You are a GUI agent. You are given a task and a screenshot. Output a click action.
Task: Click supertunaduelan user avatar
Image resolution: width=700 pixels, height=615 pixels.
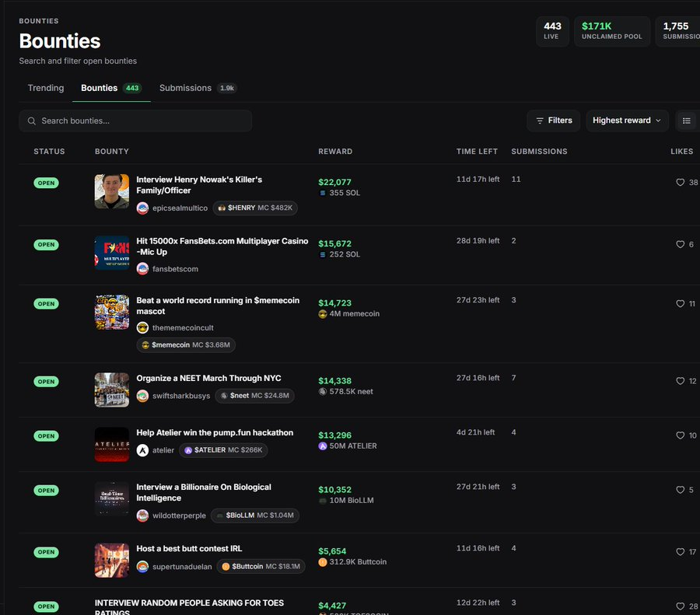tap(142, 567)
